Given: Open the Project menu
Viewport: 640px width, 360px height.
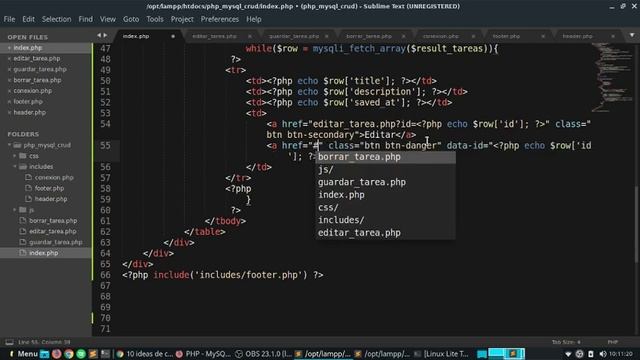Looking at the screenshot, I should click(182, 19).
